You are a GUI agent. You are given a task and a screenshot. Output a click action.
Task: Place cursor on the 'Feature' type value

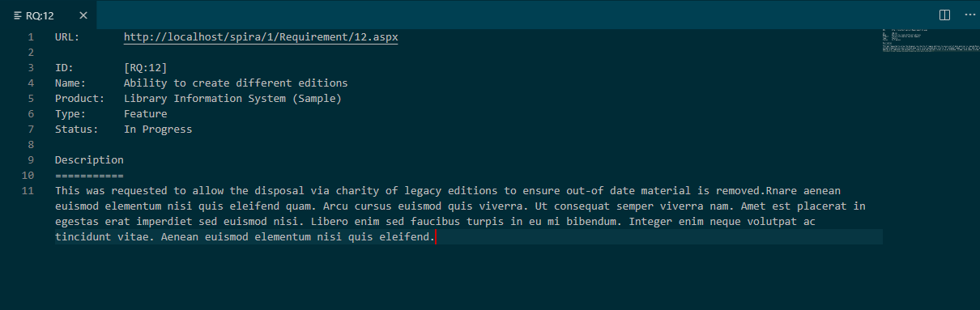[146, 114]
